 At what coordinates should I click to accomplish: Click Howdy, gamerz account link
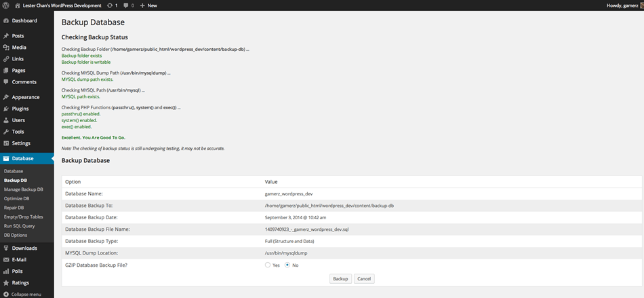coord(622,5)
